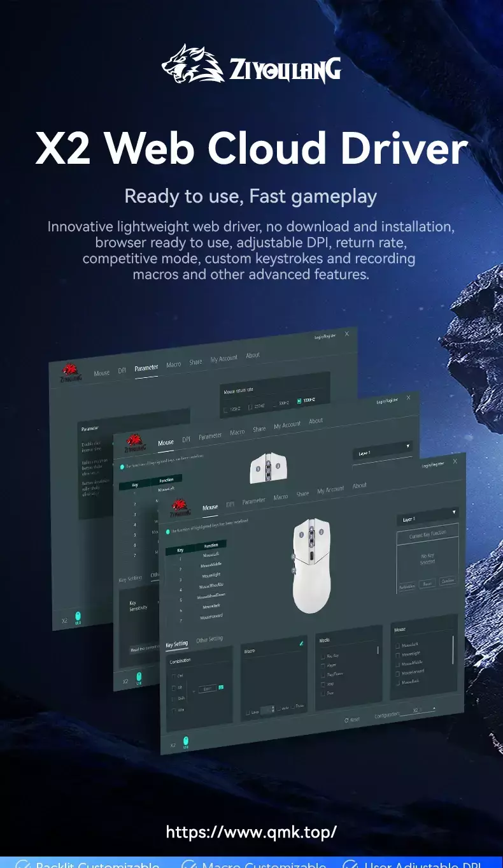Click Login/Register in the rear window
The image size is (503, 868).
tap(325, 336)
